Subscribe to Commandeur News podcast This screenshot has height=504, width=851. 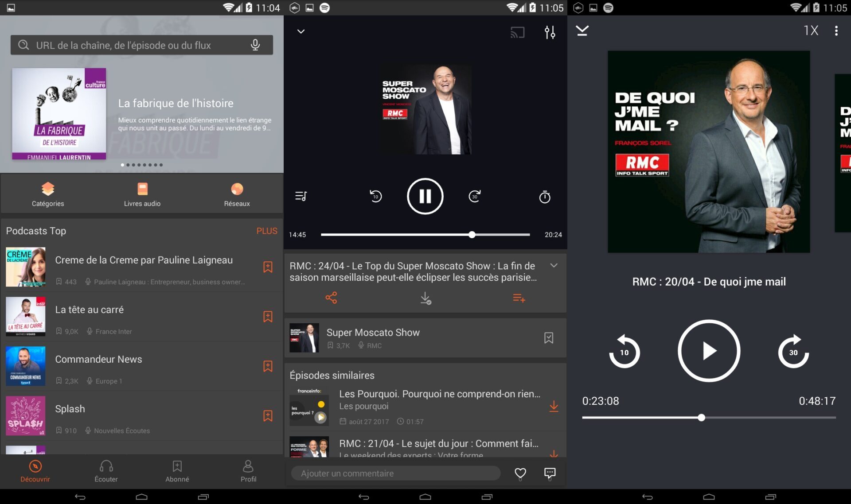pyautogui.click(x=268, y=366)
